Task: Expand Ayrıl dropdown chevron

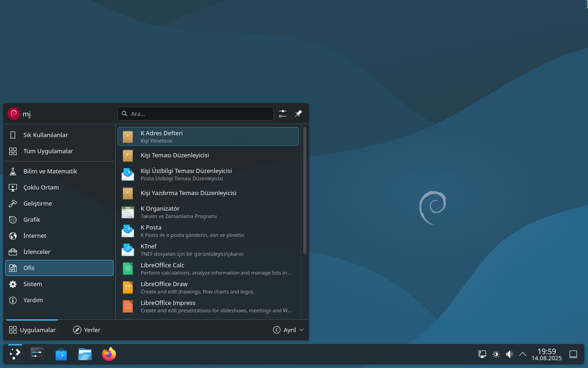Action: click(x=302, y=330)
